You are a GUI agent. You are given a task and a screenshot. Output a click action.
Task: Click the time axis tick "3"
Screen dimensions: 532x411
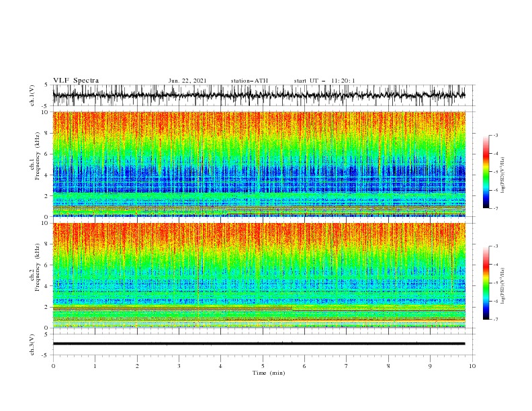pos(179,366)
